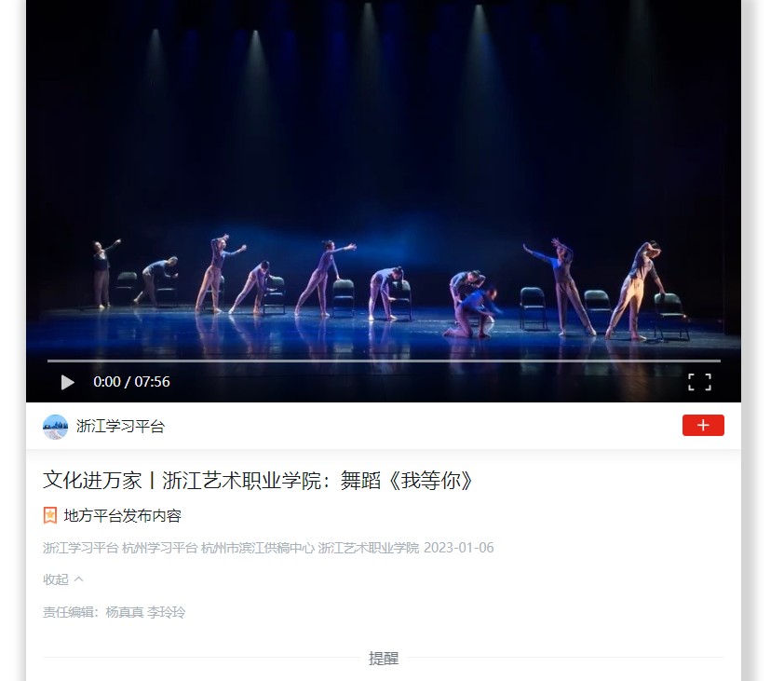The image size is (784, 681).
Task: Select the star bookmark icon beside 地方平台发布内容
Action: pyautogui.click(x=50, y=515)
